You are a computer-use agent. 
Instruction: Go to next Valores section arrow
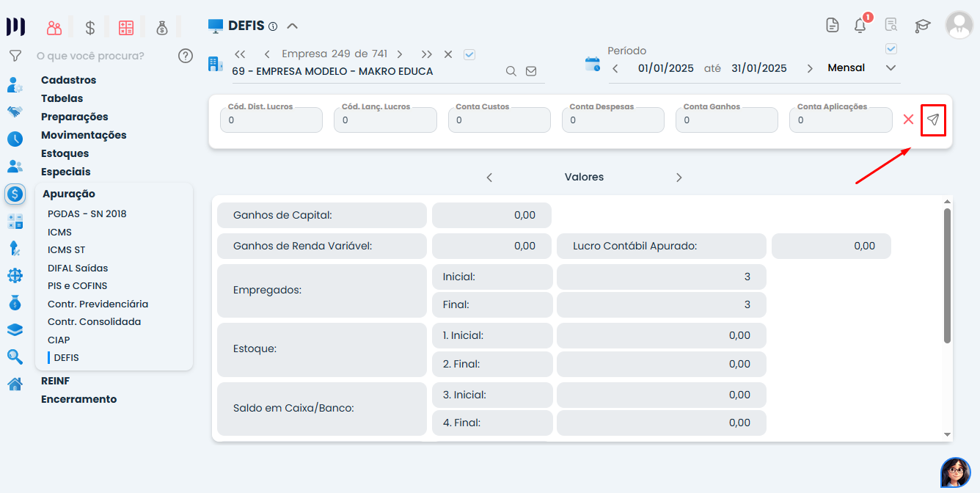click(679, 178)
